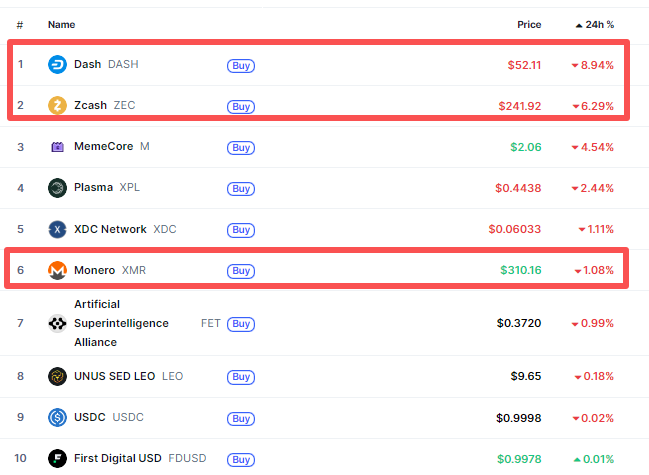Click the UNUS SED LEO logo icon
The width and height of the screenshot is (649, 475).
[57, 377]
